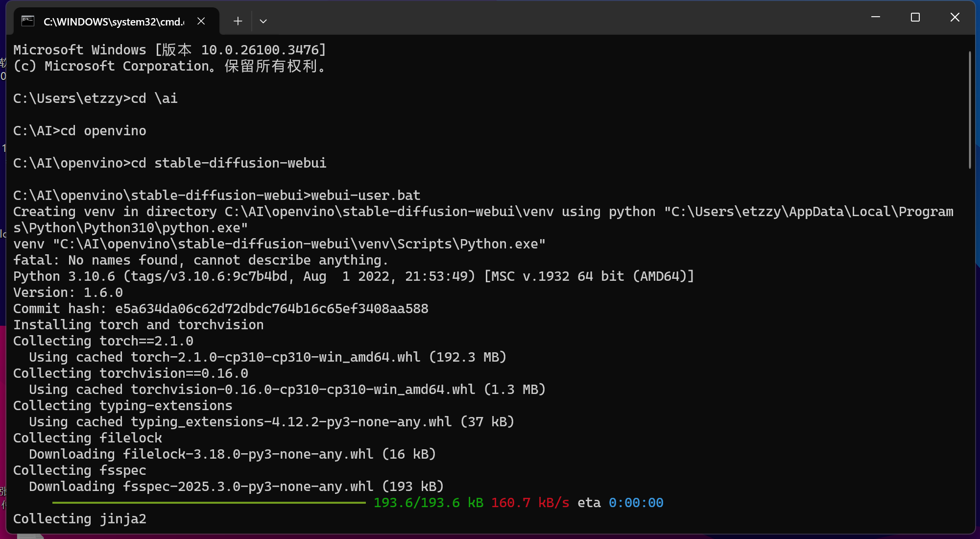The height and width of the screenshot is (539, 980).
Task: Click the 'Python 3.10.6' version line
Action: (354, 276)
